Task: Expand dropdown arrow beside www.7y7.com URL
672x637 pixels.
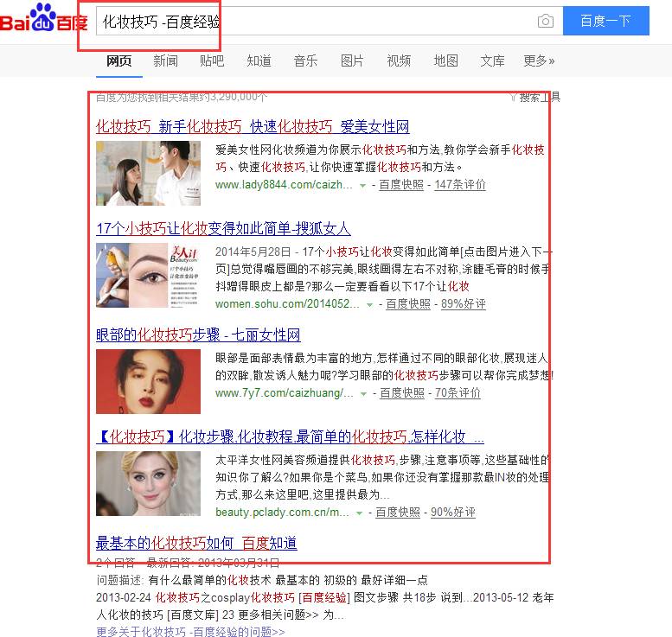Action: [363, 393]
